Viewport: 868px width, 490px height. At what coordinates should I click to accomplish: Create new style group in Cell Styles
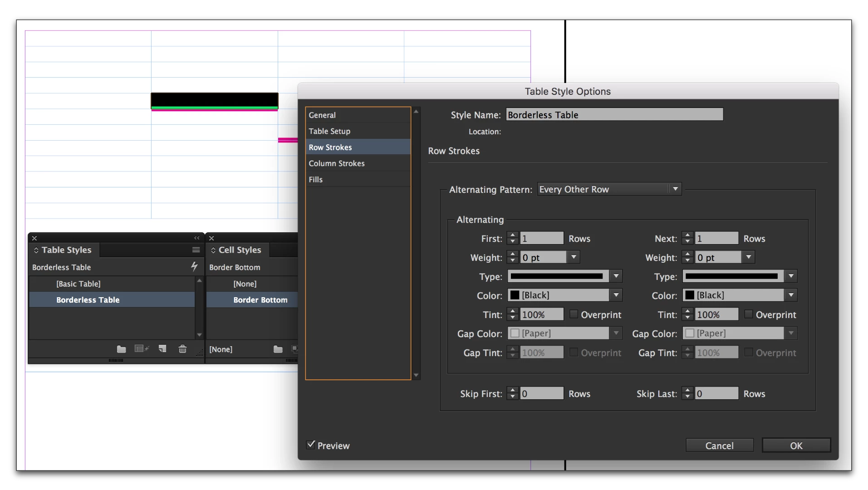(278, 349)
